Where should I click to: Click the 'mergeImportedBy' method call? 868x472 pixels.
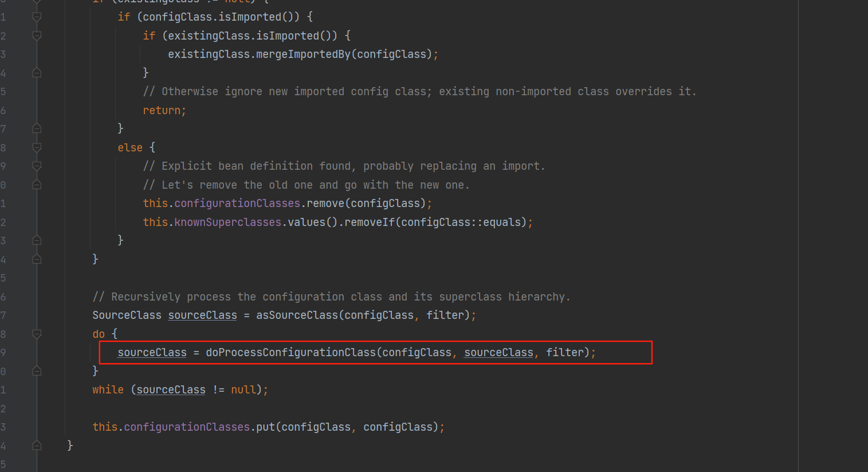click(303, 54)
